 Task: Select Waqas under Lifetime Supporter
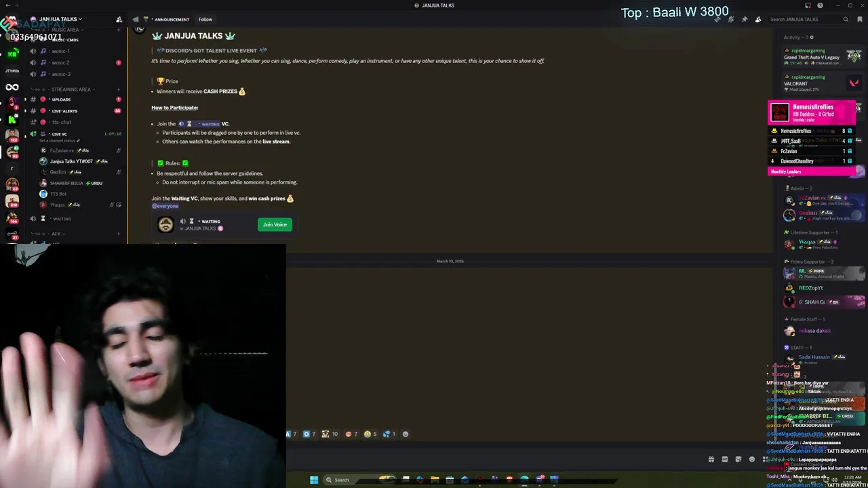point(823,244)
